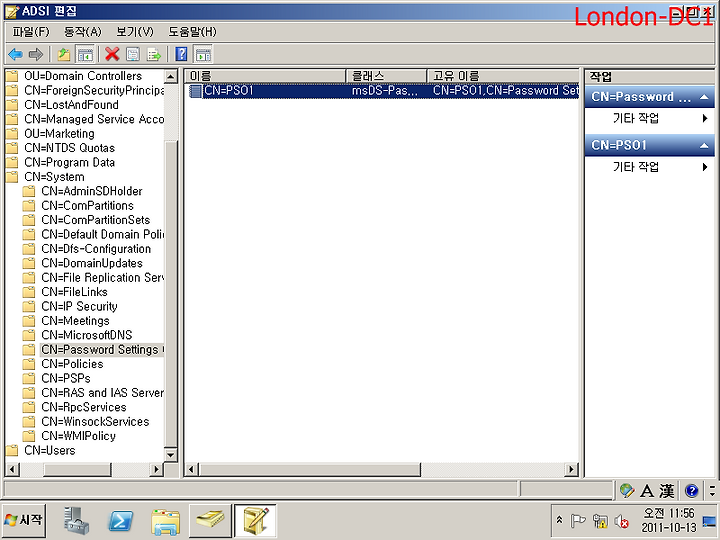Go up one level with folder icon
Image resolution: width=720 pixels, height=540 pixels.
[x=64, y=54]
